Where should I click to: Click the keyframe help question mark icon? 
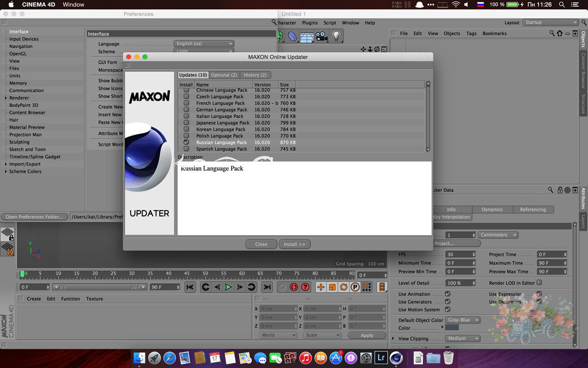(305, 287)
